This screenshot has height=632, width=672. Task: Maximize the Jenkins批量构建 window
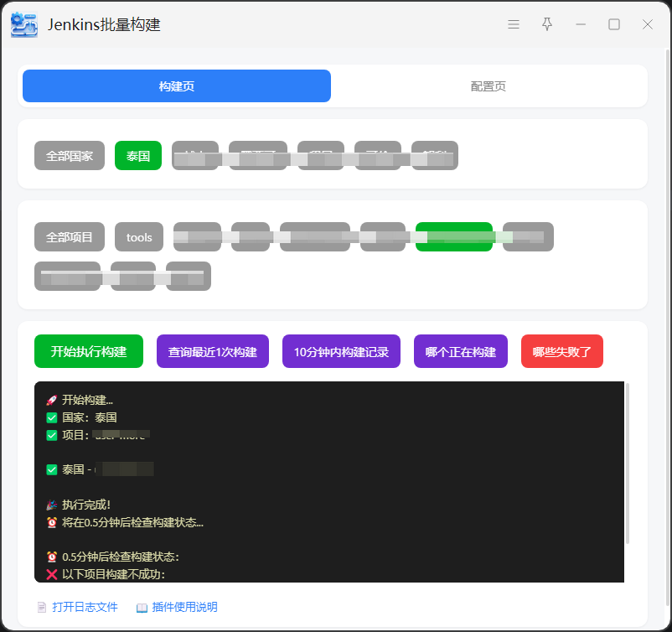pos(614,24)
